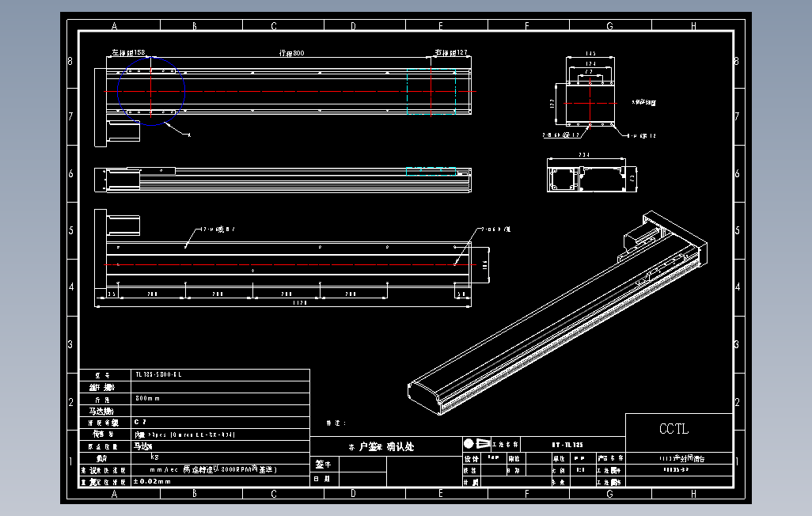Select the blue detail circle in the top view
The height and width of the screenshot is (516, 812).
pyautogui.click(x=151, y=91)
